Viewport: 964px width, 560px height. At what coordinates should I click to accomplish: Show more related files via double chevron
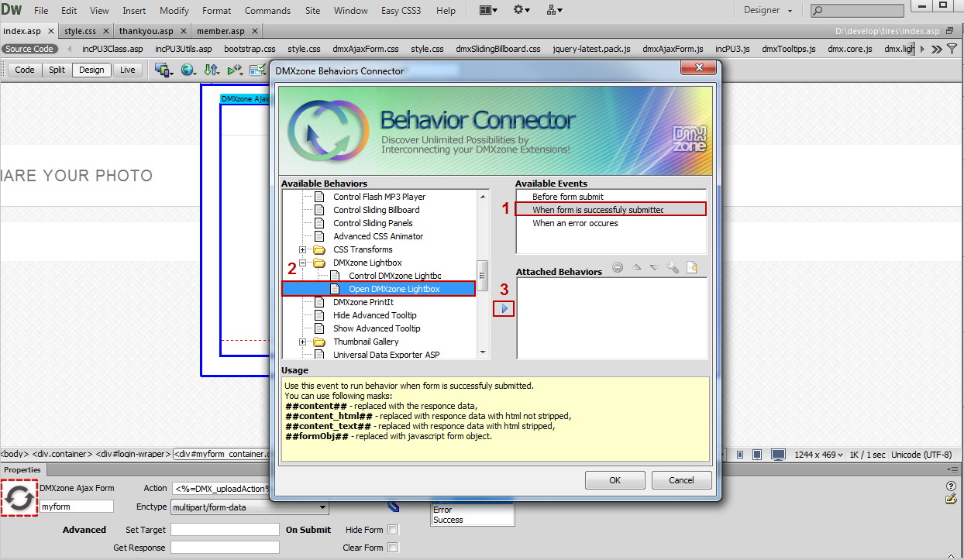click(937, 49)
